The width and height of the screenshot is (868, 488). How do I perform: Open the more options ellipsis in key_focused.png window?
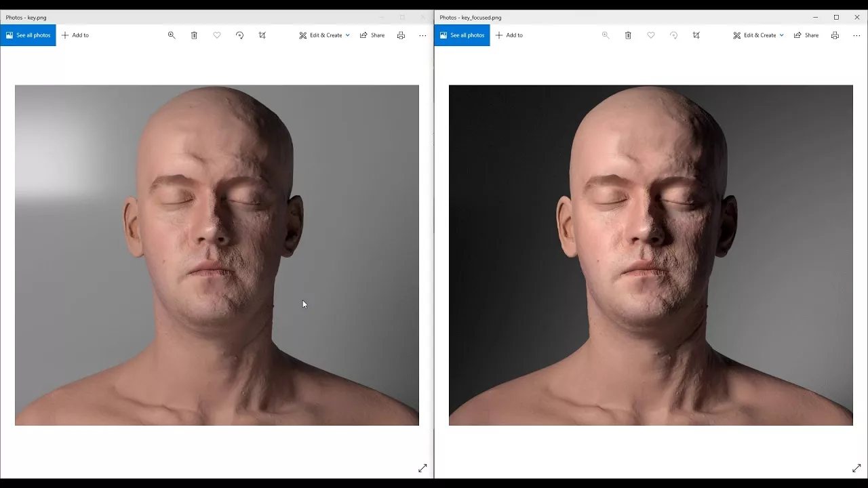[x=856, y=35]
